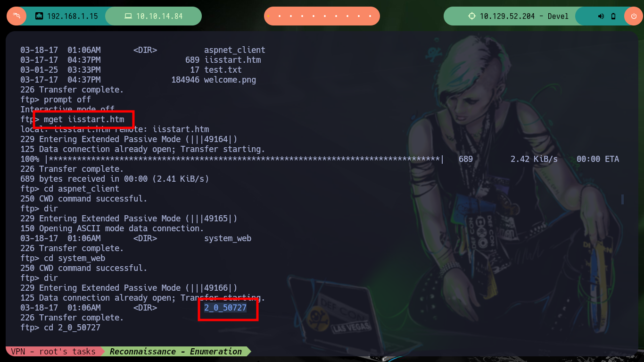
Task: Select the 10.10.14.84 VPN address label
Action: point(159,16)
